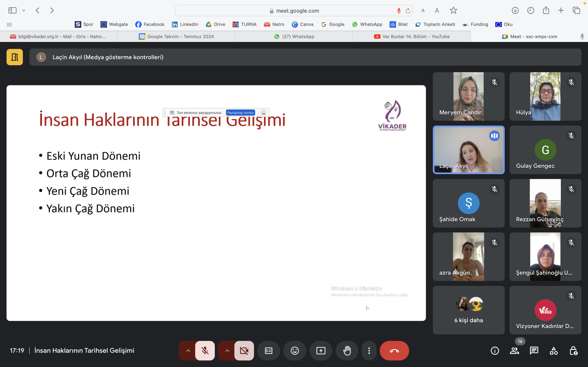The height and width of the screenshot is (367, 588).
Task: Open the meeting details info icon
Action: [495, 350]
